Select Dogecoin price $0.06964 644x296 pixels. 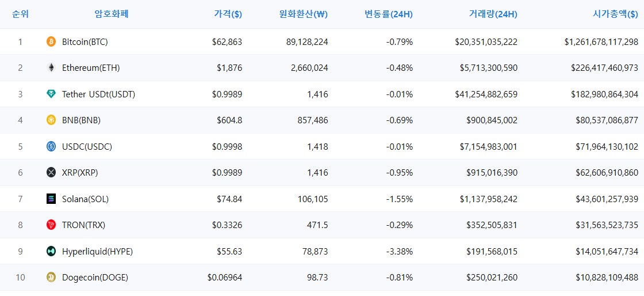tap(225, 278)
